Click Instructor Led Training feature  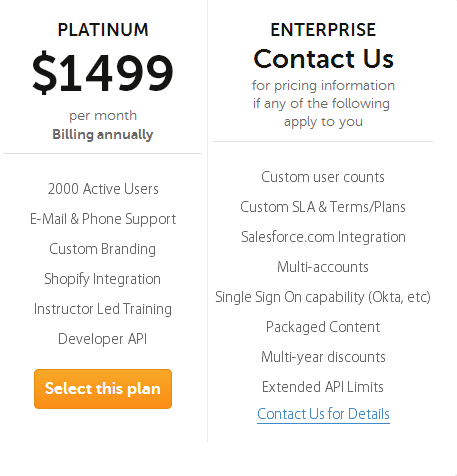pyautogui.click(x=103, y=309)
